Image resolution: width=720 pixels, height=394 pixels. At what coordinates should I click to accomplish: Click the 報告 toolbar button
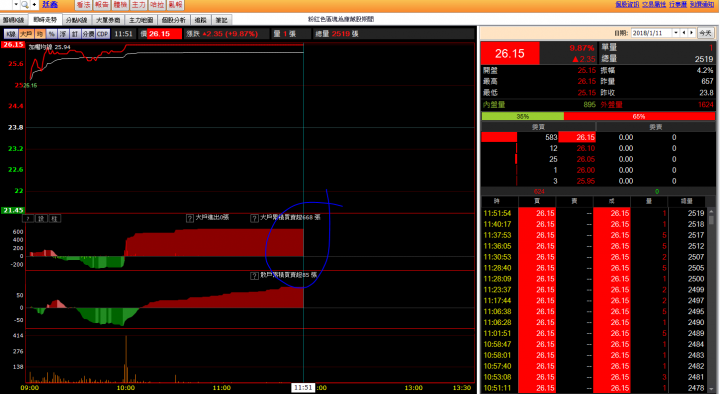click(101, 5)
